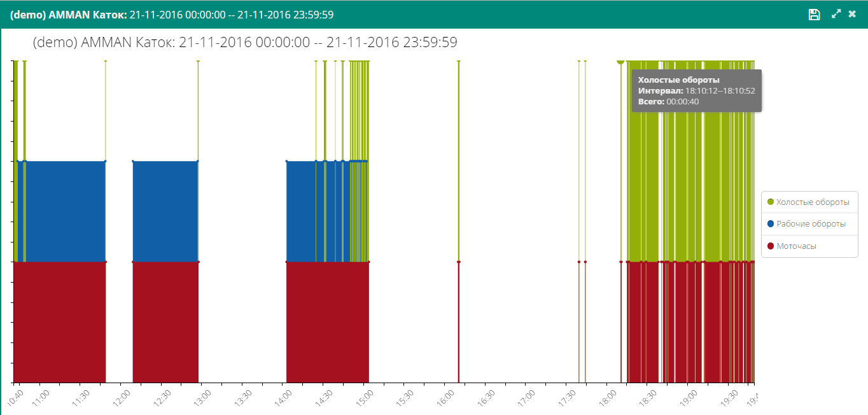
Task: Select the red block between 12:00 and 13:00
Action: pyautogui.click(x=165, y=321)
